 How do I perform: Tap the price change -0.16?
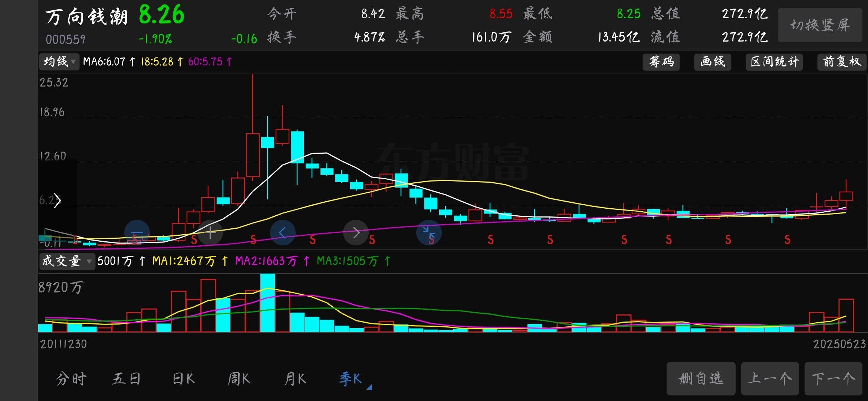[x=244, y=39]
